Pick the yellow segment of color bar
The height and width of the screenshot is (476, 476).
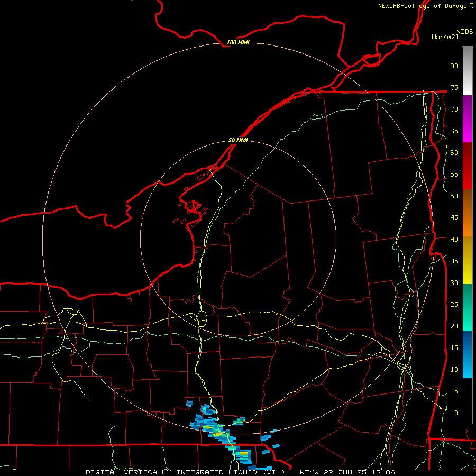pyautogui.click(x=467, y=260)
